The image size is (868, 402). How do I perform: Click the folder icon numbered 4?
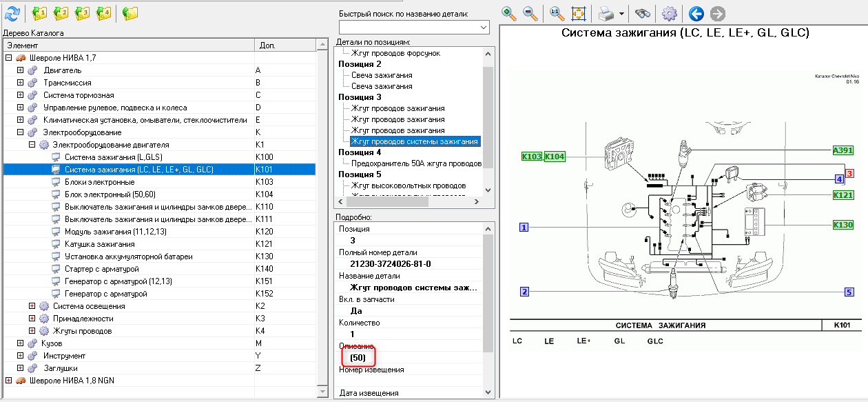(x=103, y=12)
